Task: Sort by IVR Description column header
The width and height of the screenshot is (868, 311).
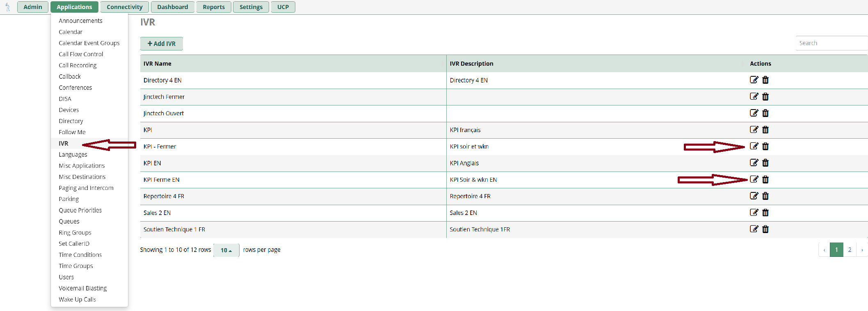Action: click(x=596, y=64)
